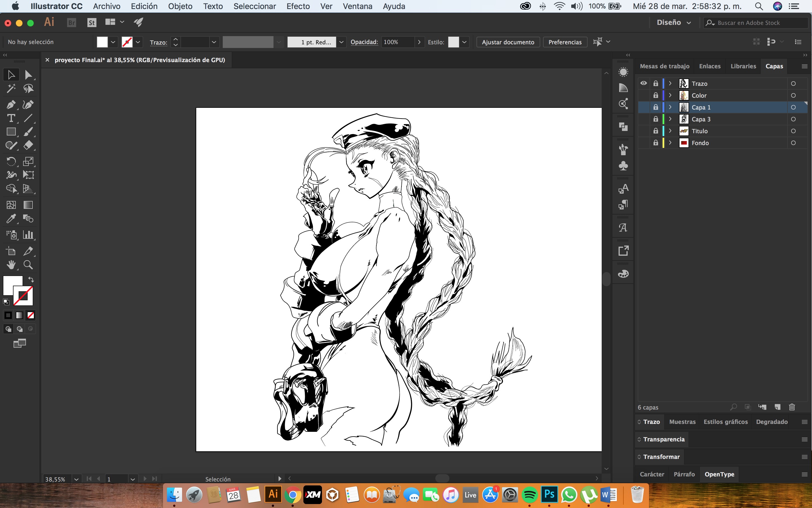Delete selected layer with trash icon
Screen dimensions: 812x508
pyautogui.click(x=792, y=407)
